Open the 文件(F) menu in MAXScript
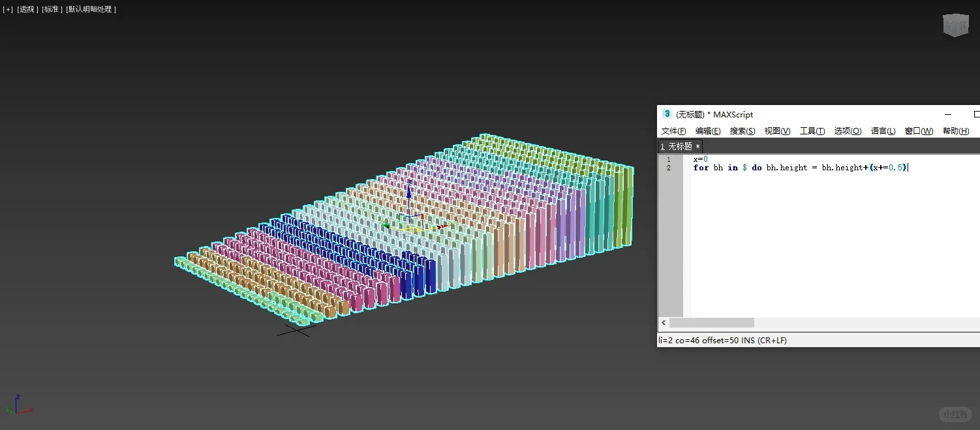 [673, 131]
